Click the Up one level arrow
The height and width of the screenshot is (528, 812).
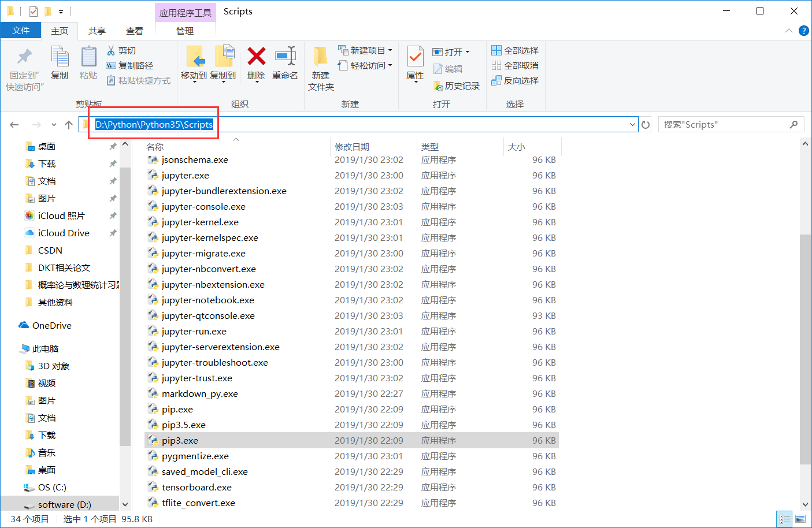tap(69, 125)
